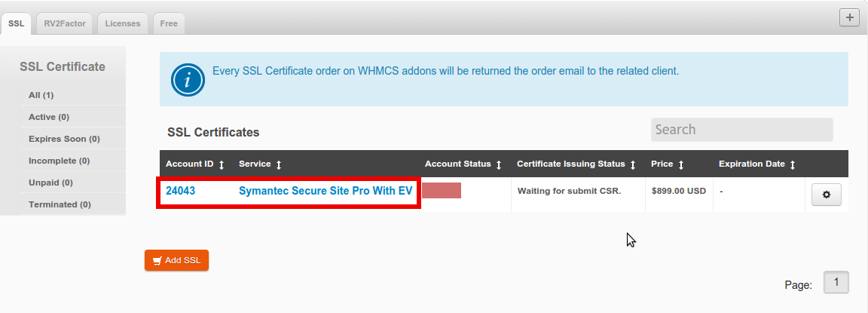The width and height of the screenshot is (868, 313).
Task: Click the SSL Certificates search field
Action: (x=741, y=130)
